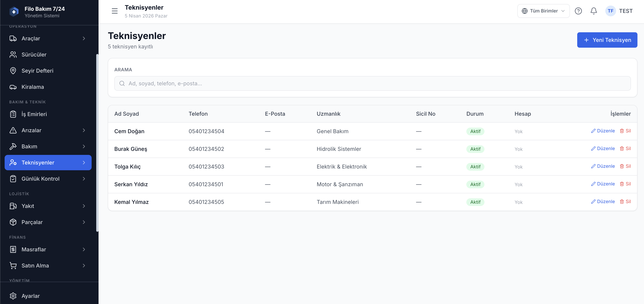Screen dimensions: 644x304
Task: Open the help question mark icon
Action: (578, 11)
